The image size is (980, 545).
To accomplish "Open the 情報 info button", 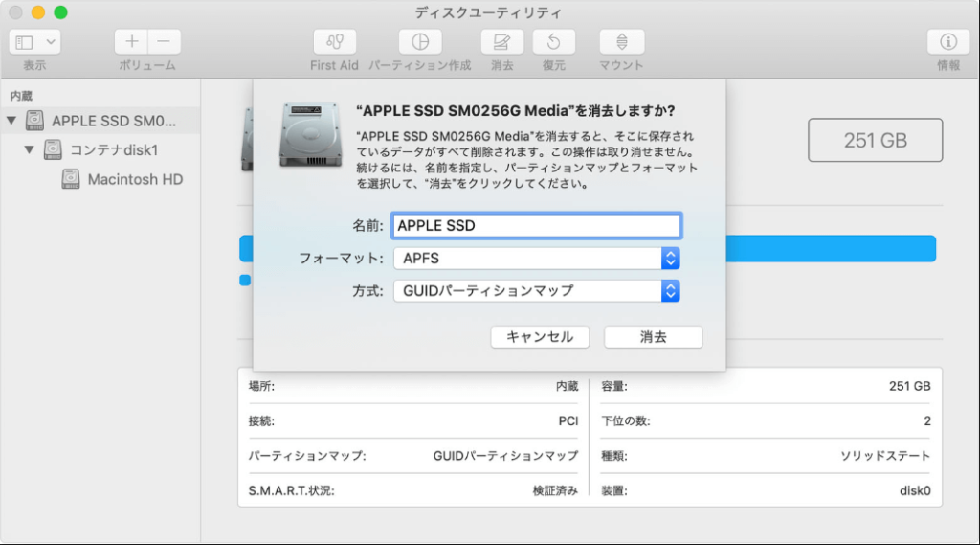I will (948, 42).
